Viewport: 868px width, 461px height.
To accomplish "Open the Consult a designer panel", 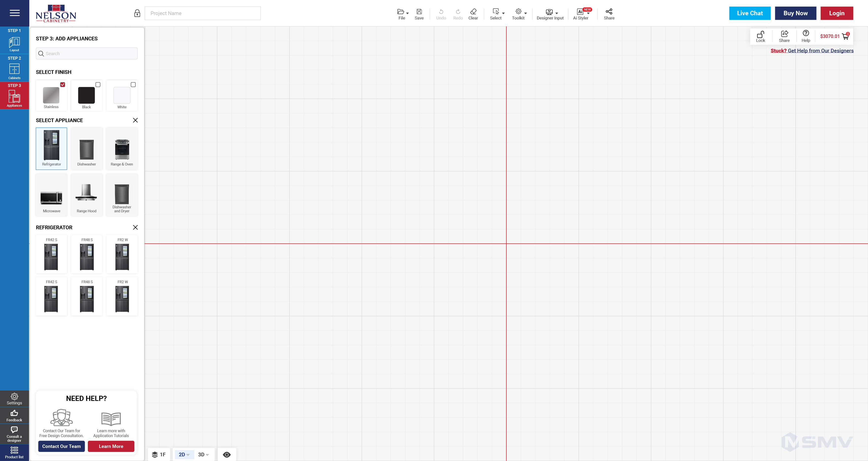I will point(14,434).
